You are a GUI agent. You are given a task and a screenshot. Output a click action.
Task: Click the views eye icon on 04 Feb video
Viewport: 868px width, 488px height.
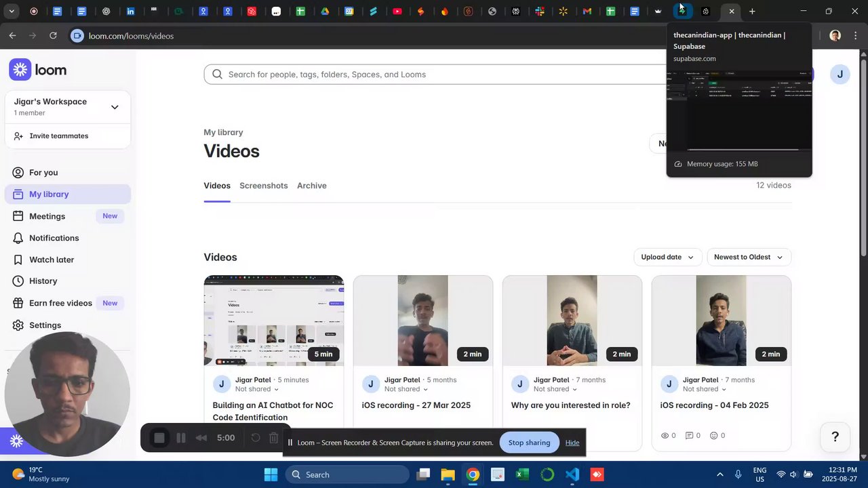(665, 436)
